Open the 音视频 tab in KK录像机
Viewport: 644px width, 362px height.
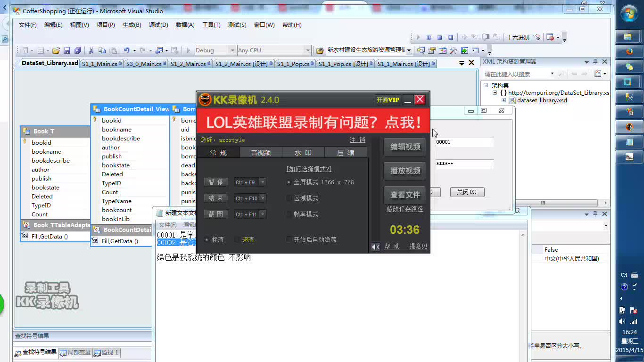(261, 152)
